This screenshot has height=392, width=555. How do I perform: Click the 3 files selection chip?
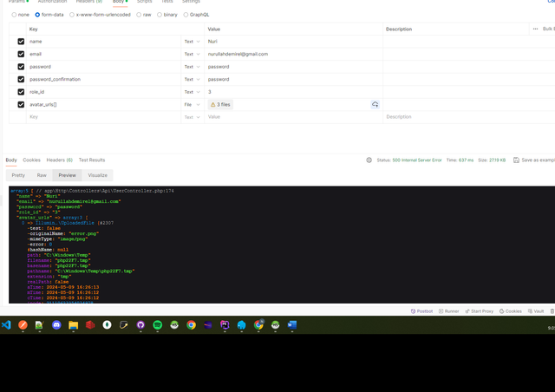tap(220, 104)
